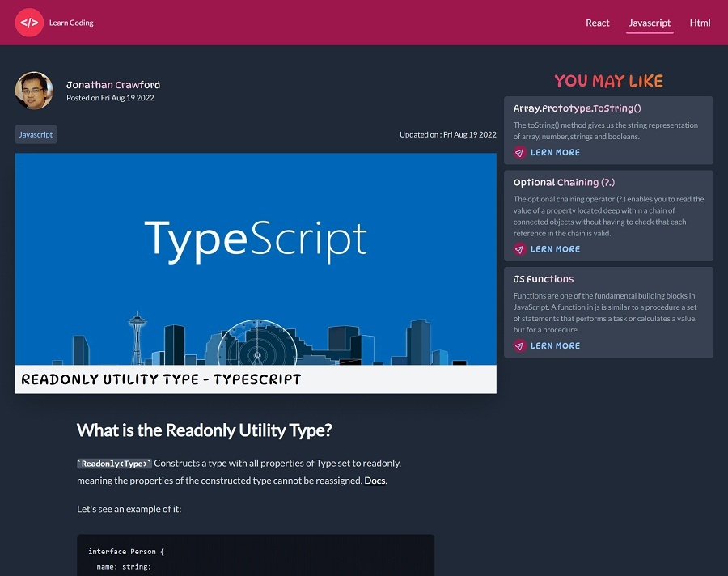Screen dimensions: 728x576
Task: Click the send icon on the Optional Chaining card
Action: coord(518,249)
